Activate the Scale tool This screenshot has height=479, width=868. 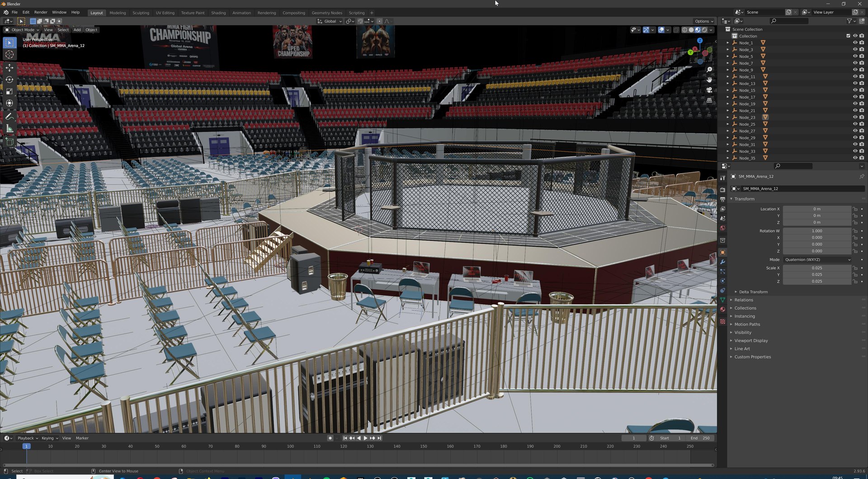9,92
